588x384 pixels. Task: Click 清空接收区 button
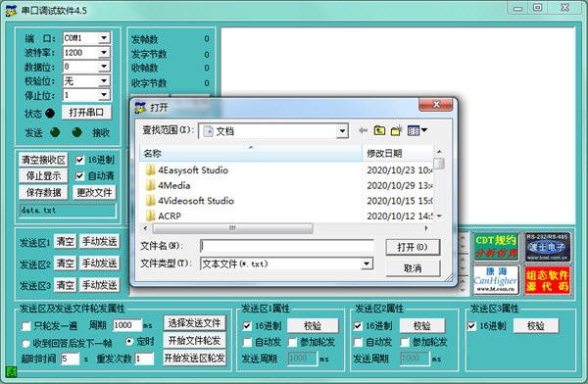(43, 160)
